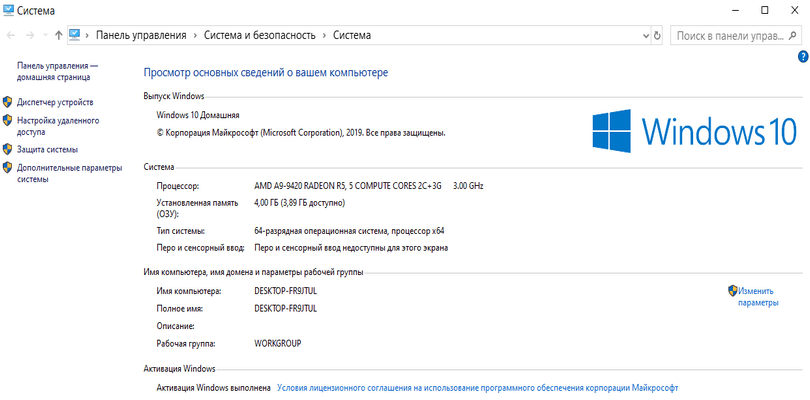Click the up one level arrow
The width and height of the screenshot is (810, 400).
pyautogui.click(x=59, y=35)
